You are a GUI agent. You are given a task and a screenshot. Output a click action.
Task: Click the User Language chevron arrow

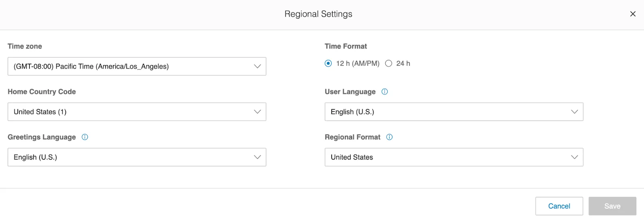pyautogui.click(x=574, y=112)
